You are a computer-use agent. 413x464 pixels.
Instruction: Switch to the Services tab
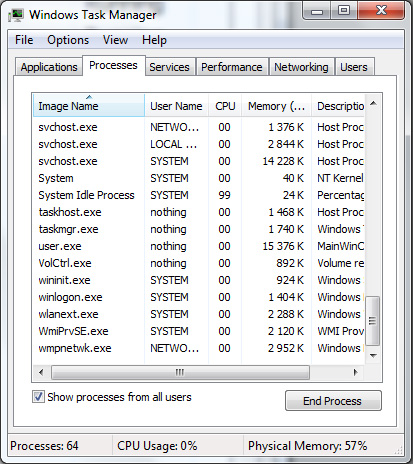(169, 67)
